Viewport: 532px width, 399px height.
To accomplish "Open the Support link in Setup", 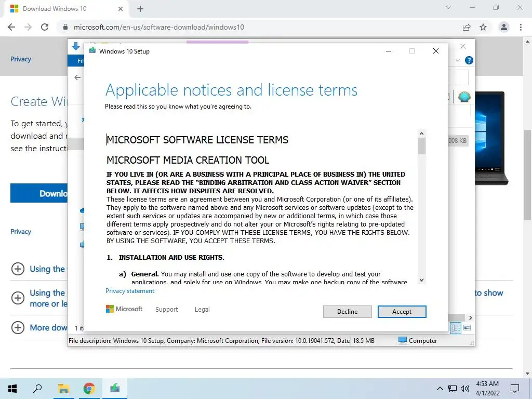I will click(167, 309).
